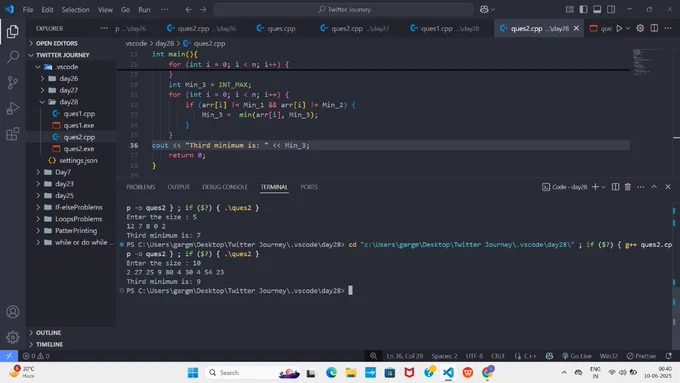Open the Run menu
The width and height of the screenshot is (680, 383).
click(144, 10)
